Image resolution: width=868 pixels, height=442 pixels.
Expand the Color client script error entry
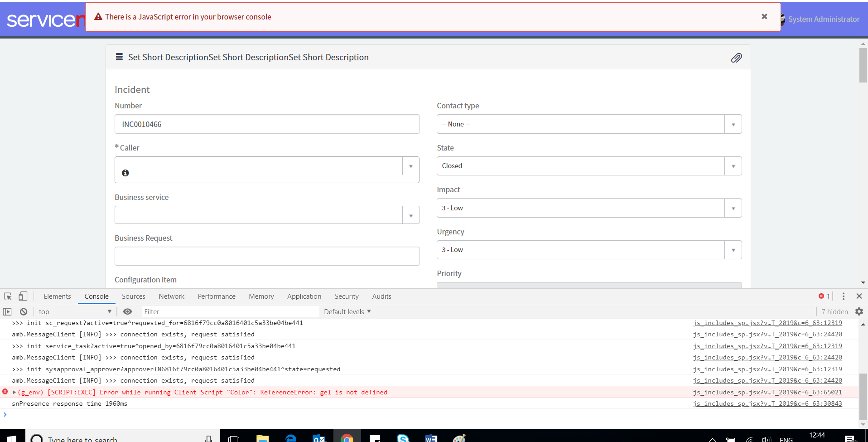coord(14,392)
